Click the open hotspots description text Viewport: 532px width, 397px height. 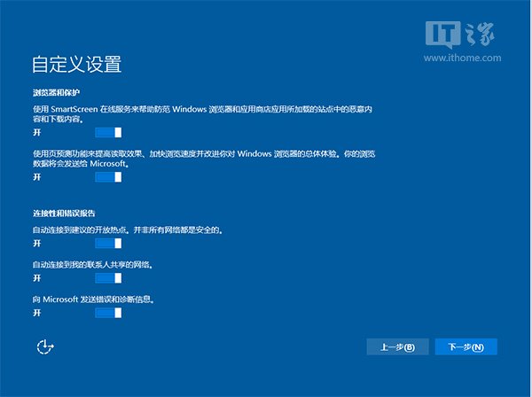pos(127,230)
